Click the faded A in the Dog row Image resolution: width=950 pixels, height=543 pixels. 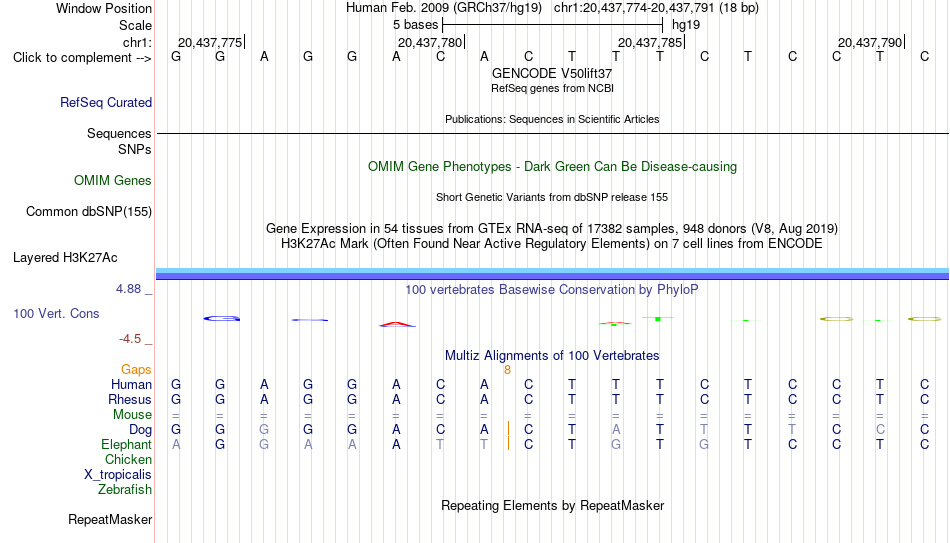pyautogui.click(x=616, y=430)
